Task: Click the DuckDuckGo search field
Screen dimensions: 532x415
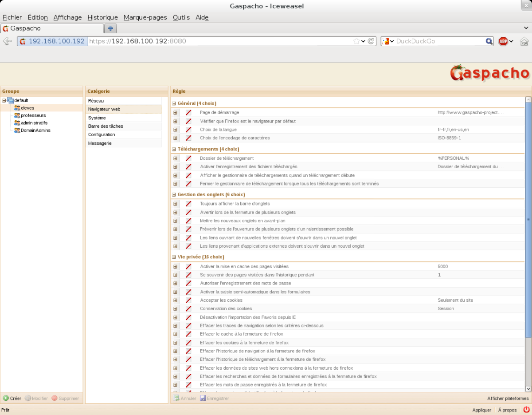Action: 439,41
